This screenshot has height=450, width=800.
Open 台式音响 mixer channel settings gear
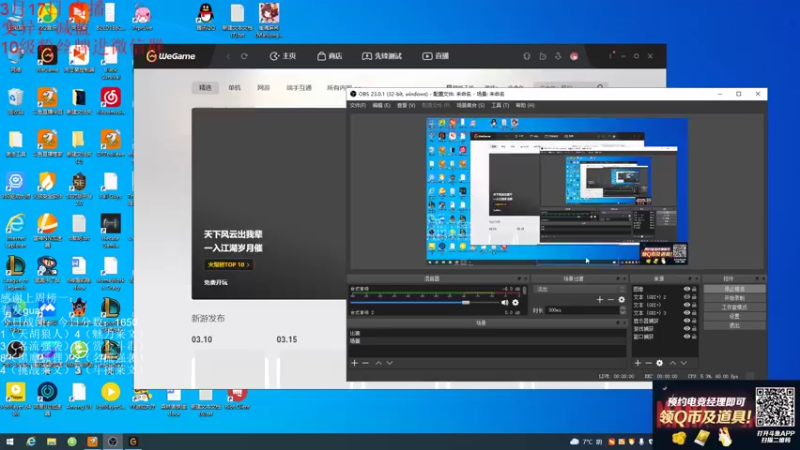point(516,303)
